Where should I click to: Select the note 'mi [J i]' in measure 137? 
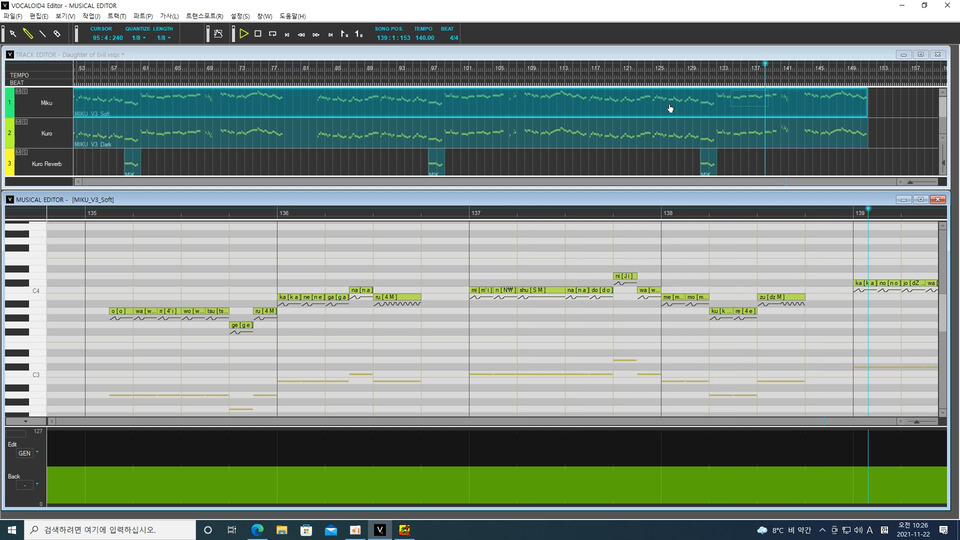click(624, 276)
